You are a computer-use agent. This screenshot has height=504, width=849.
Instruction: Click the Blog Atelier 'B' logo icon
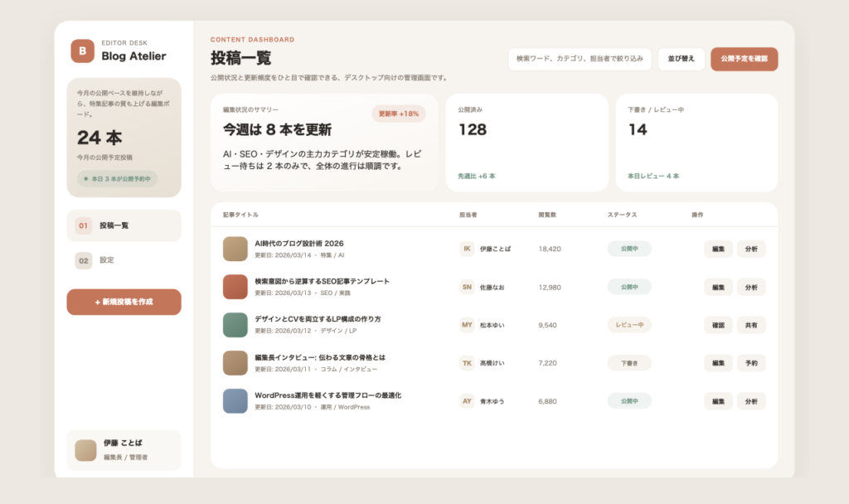pyautogui.click(x=82, y=51)
